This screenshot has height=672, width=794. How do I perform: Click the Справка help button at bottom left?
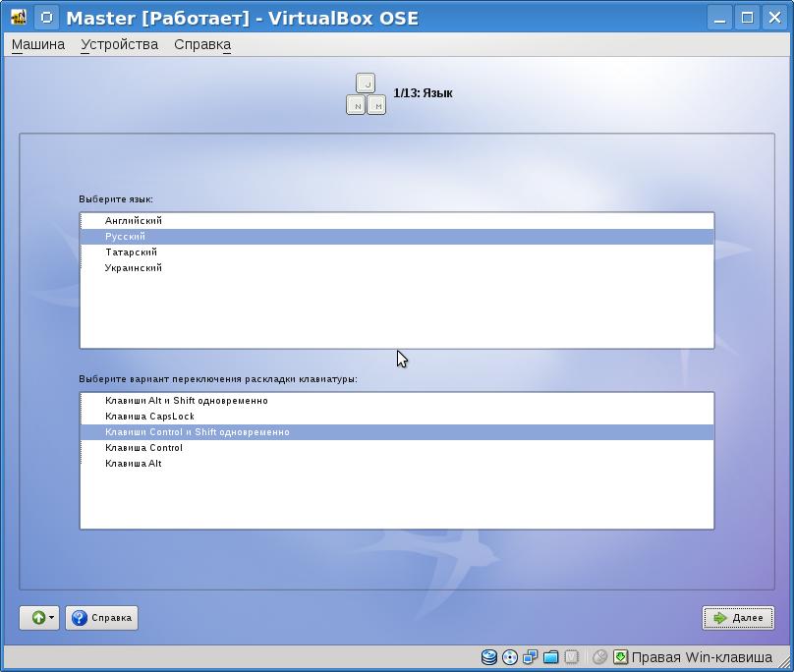point(101,618)
